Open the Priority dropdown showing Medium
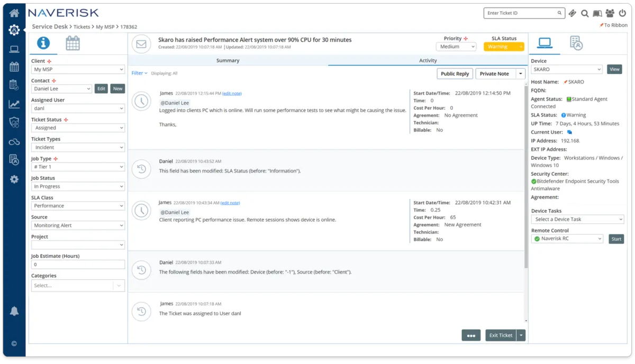Image resolution: width=635 pixels, height=364 pixels. [456, 47]
